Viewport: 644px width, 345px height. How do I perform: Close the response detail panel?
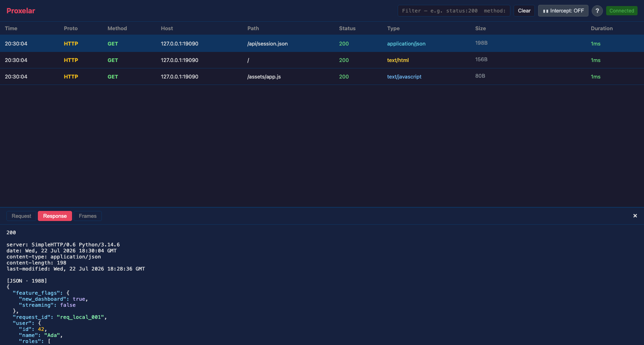pos(635,216)
